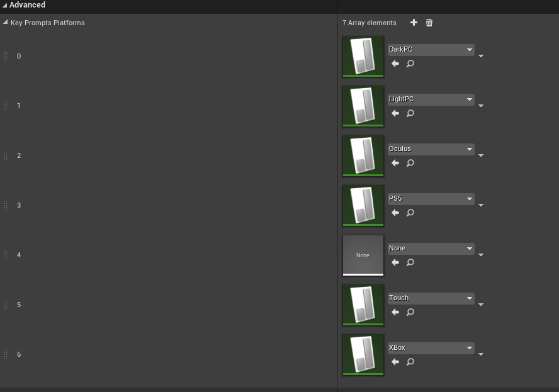559x392 pixels.
Task: Collapse the Advanced section
Action: tap(5, 5)
